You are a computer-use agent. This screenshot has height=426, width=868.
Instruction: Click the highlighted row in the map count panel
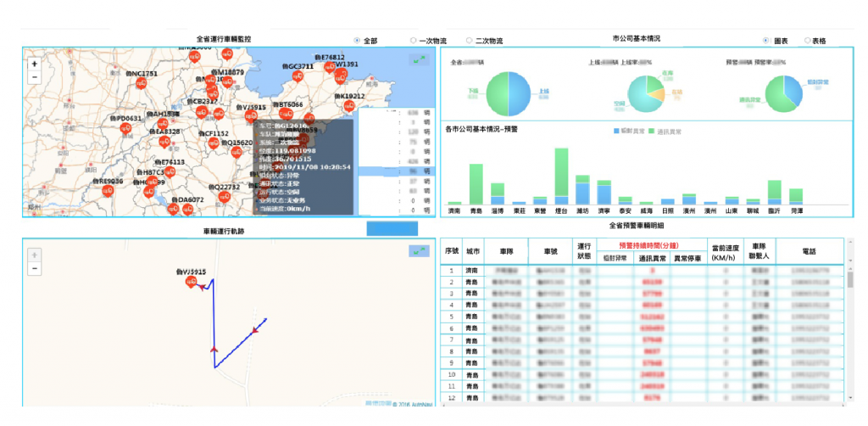(x=396, y=171)
